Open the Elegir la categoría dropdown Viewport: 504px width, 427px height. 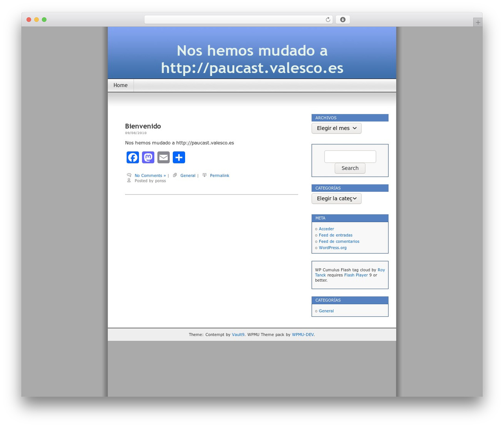pos(336,199)
